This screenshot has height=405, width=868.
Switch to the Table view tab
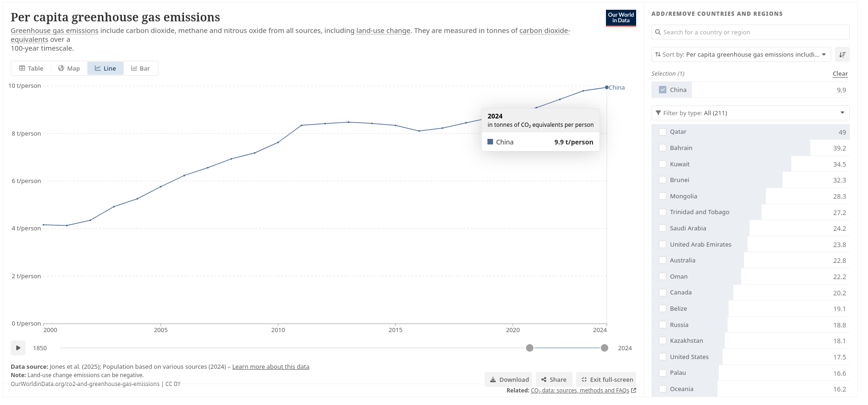[31, 68]
